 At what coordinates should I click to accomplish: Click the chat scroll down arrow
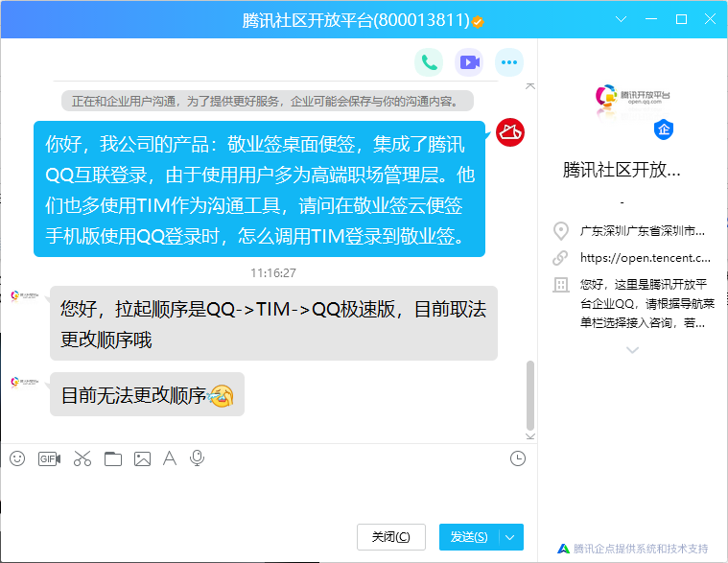click(530, 436)
